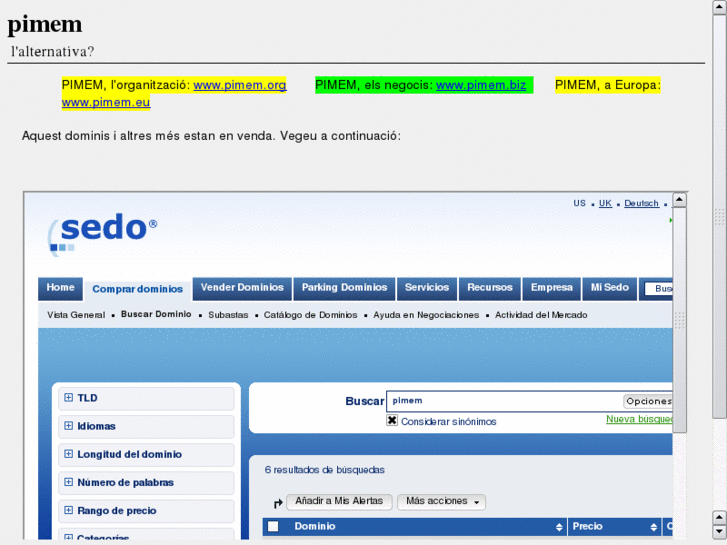This screenshot has width=727, height=545.
Task: Open Actividad del Mercado submenu
Action: coord(541,315)
